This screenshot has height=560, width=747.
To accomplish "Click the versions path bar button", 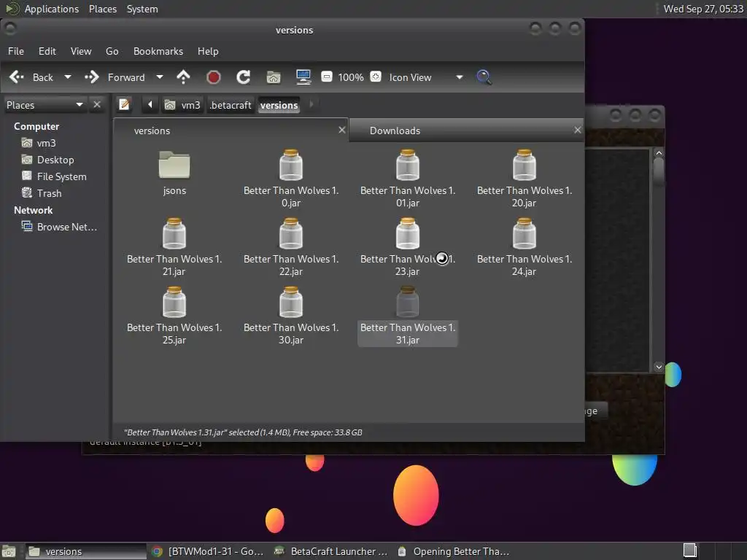I will coord(279,105).
